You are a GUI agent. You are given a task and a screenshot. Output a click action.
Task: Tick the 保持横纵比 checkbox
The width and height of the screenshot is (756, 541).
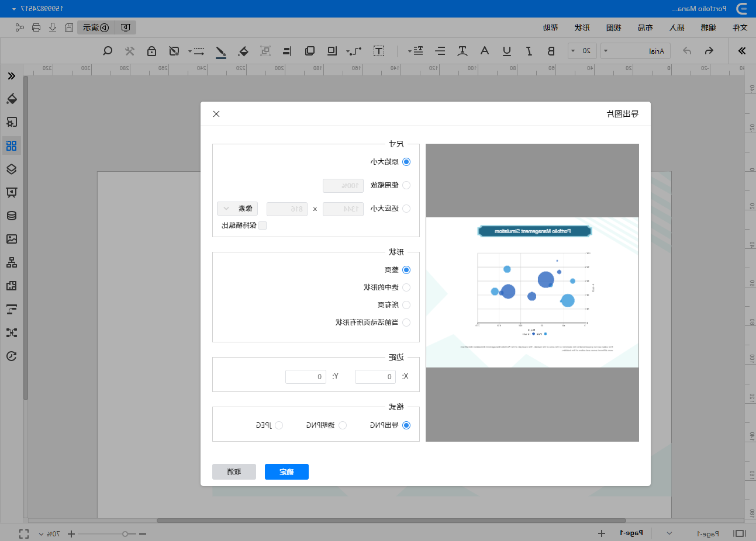pyautogui.click(x=263, y=226)
